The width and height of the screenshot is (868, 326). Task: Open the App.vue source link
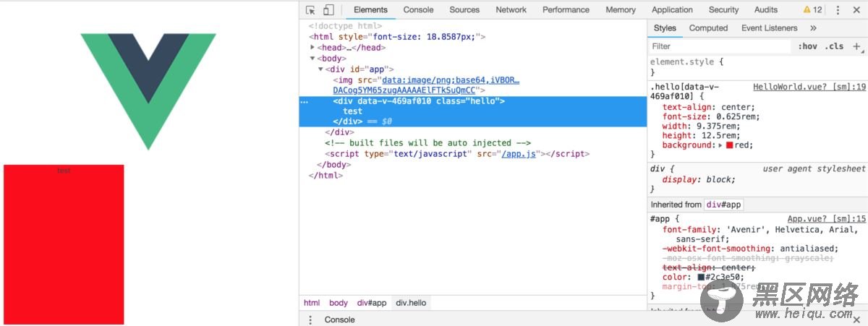[827, 218]
